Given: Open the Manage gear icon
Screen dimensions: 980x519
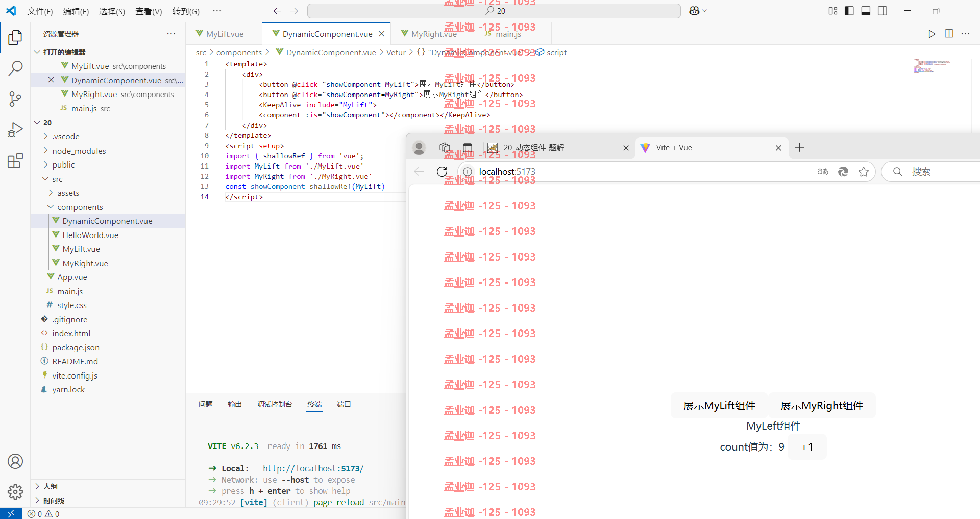Looking at the screenshot, I should (15, 492).
